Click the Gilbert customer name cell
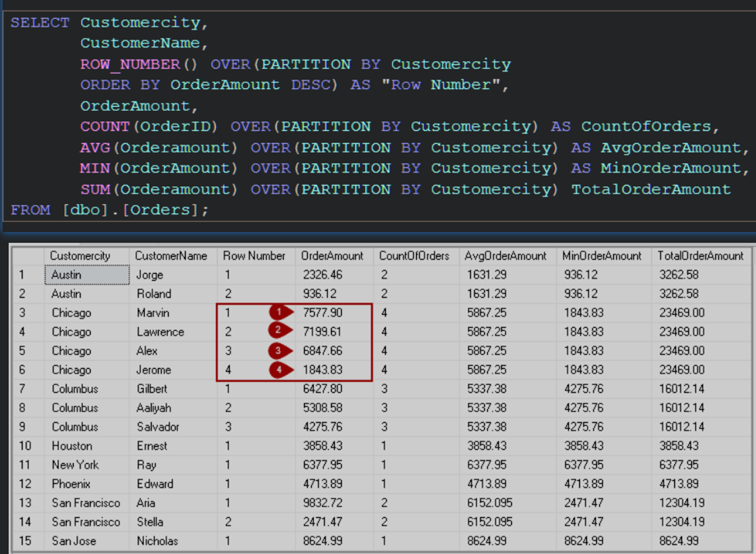The image size is (756, 554). coord(173,389)
